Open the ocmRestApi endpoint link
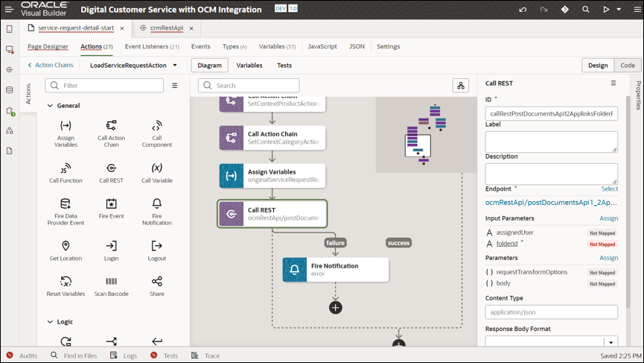644x363 pixels. click(551, 202)
